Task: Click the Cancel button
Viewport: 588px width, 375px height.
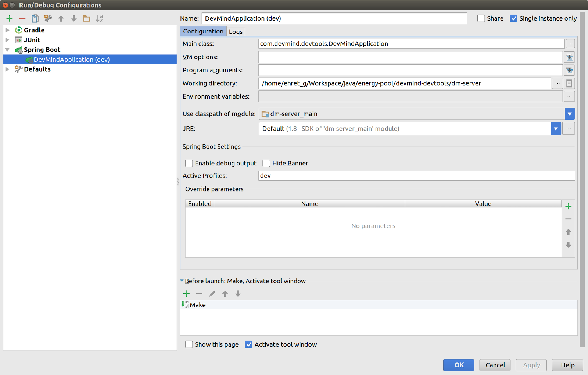Action: point(495,365)
